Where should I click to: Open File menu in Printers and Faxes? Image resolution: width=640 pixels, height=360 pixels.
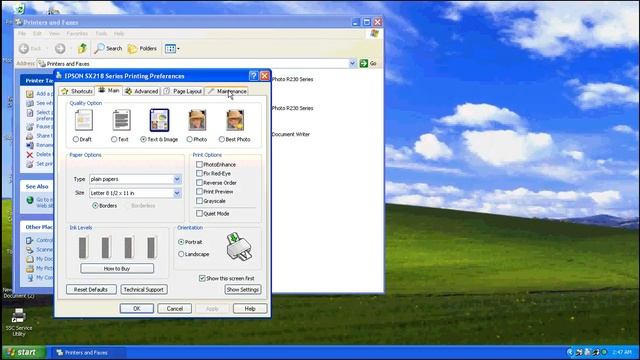[x=22, y=33]
